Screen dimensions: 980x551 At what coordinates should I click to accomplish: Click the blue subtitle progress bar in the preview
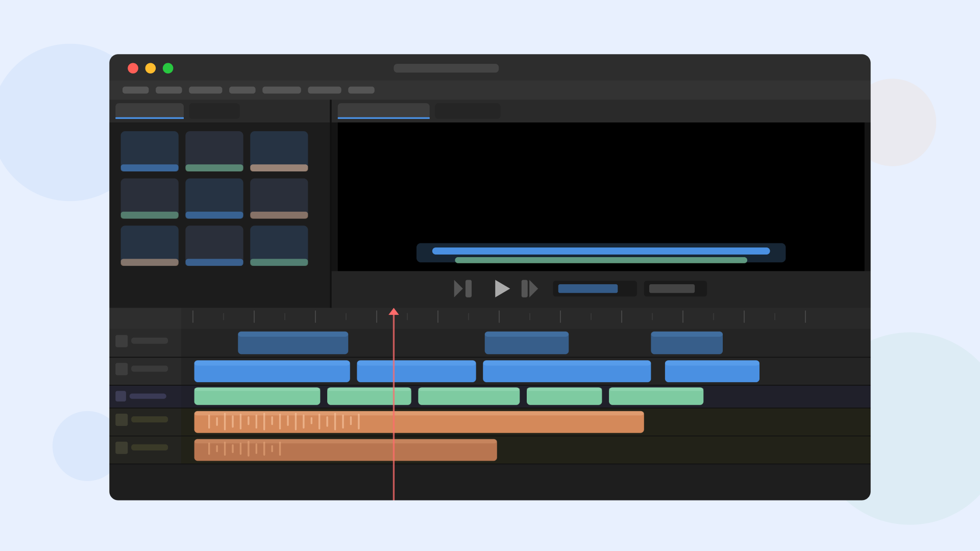[601, 251]
